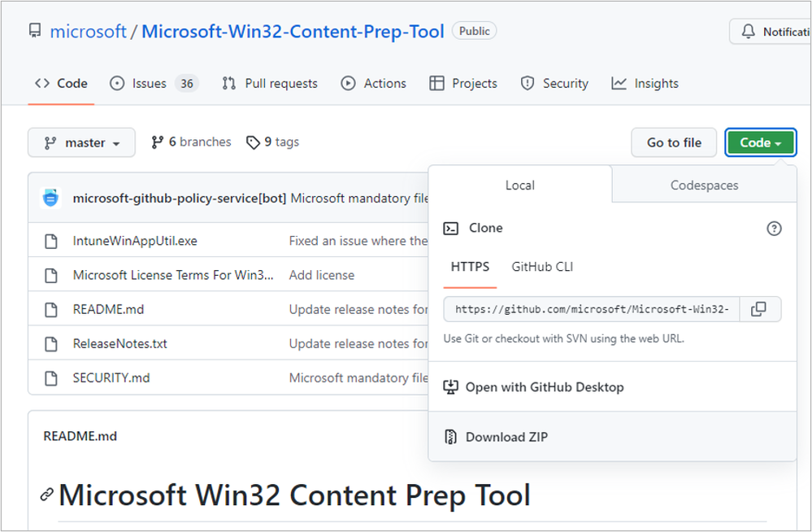Open the Pull requests tab
Screen dimensions: 812x532
click(270, 84)
